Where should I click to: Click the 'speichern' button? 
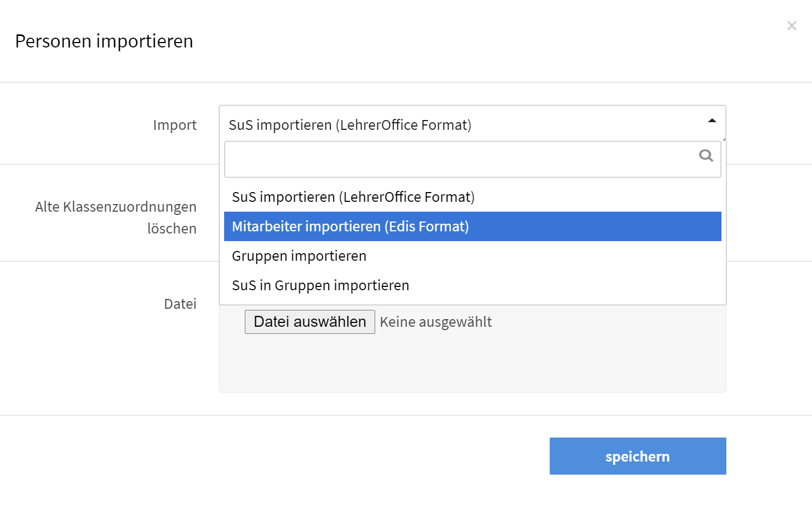coord(638,456)
